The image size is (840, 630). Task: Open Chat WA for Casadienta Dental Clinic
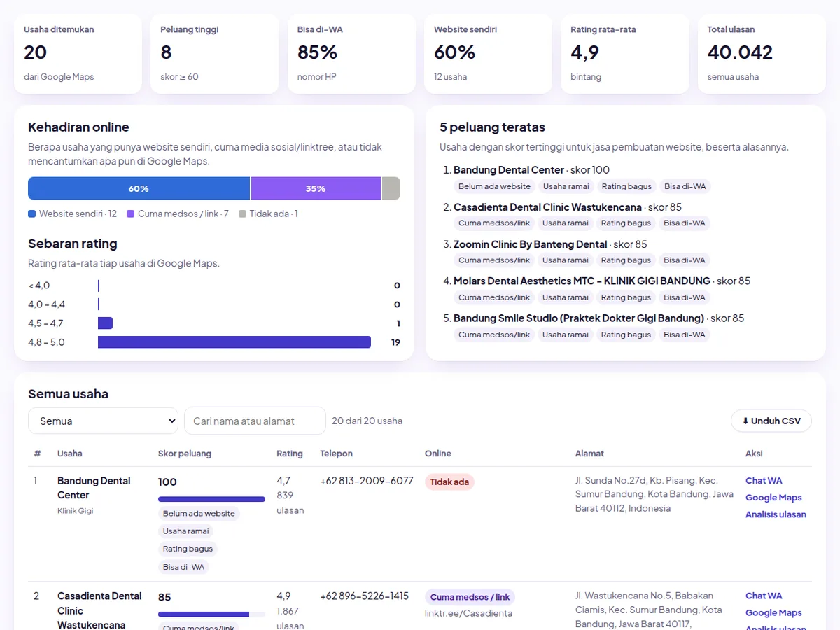point(764,596)
